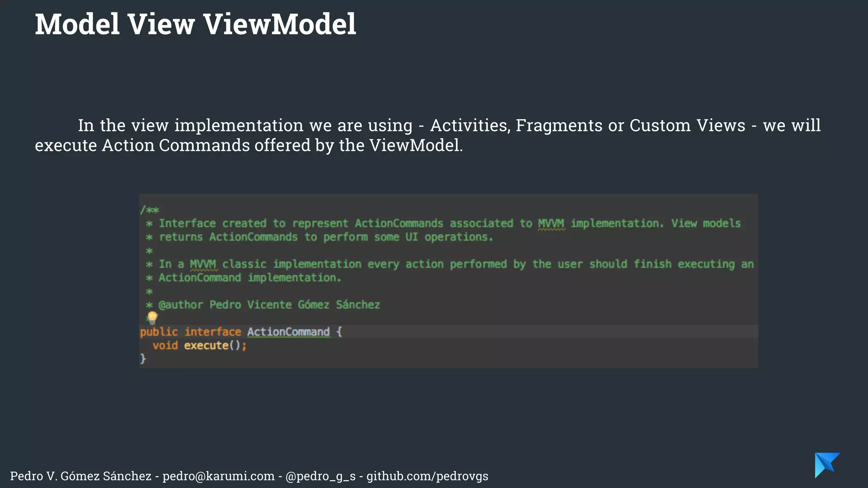
Task: Click the ActionCommand interface name in the code
Action: 288,332
